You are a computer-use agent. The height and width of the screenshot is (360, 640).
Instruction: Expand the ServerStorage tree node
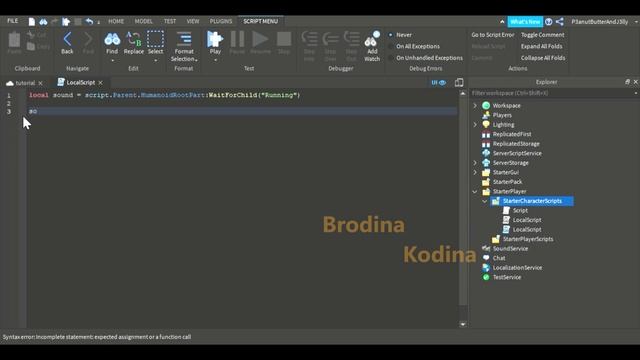[x=475, y=162]
